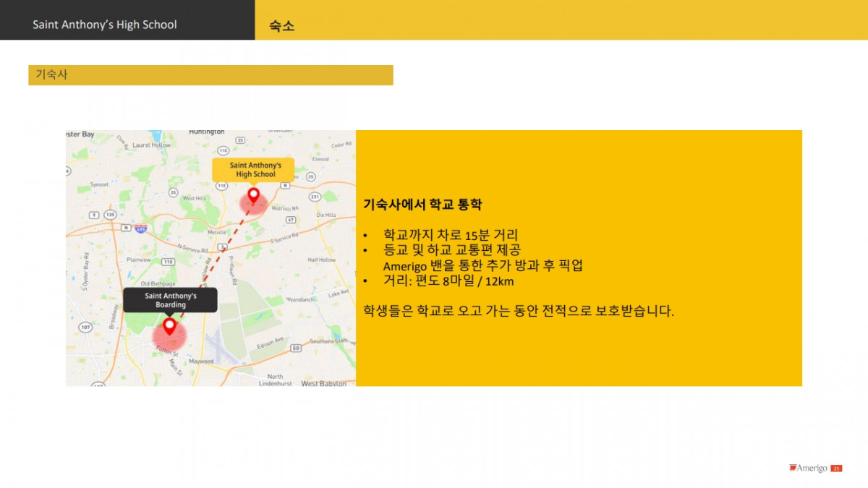
Task: Click the Broadway road label on the map
Action: (113, 317)
